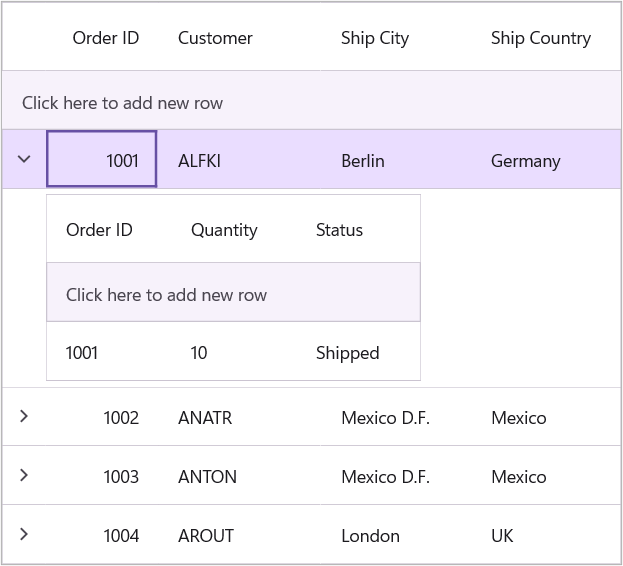
Task: Add a new row in the nested grid
Action: tap(166, 295)
